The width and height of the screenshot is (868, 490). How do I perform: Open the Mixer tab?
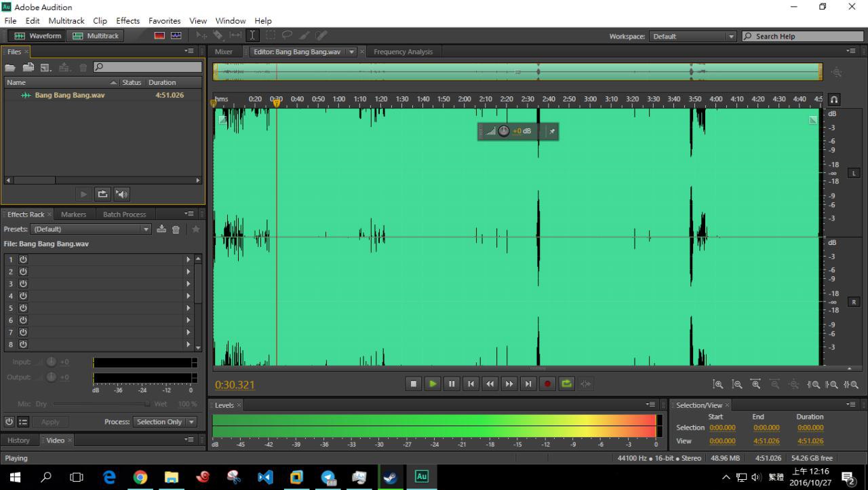[x=224, y=52]
